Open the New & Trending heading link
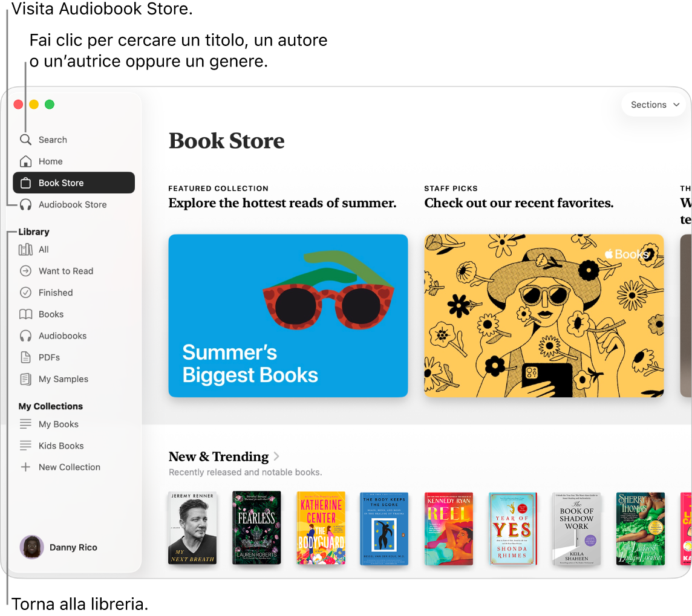 [x=218, y=456]
